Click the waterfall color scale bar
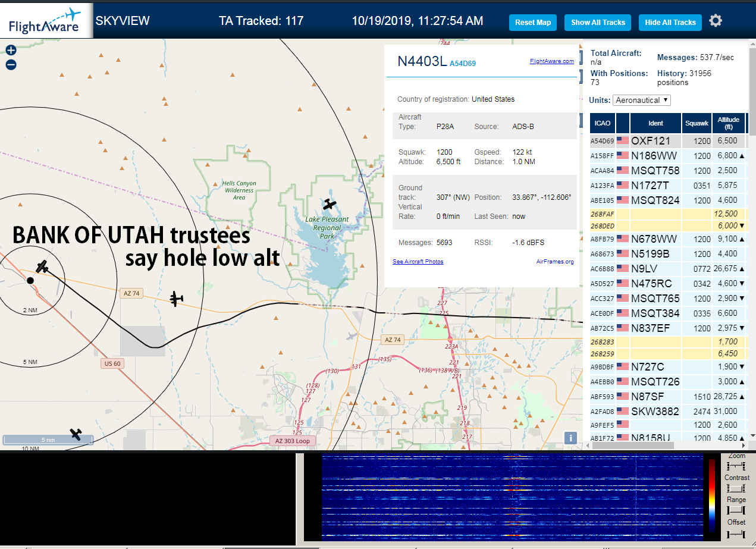The height and width of the screenshot is (549, 756). [712, 495]
